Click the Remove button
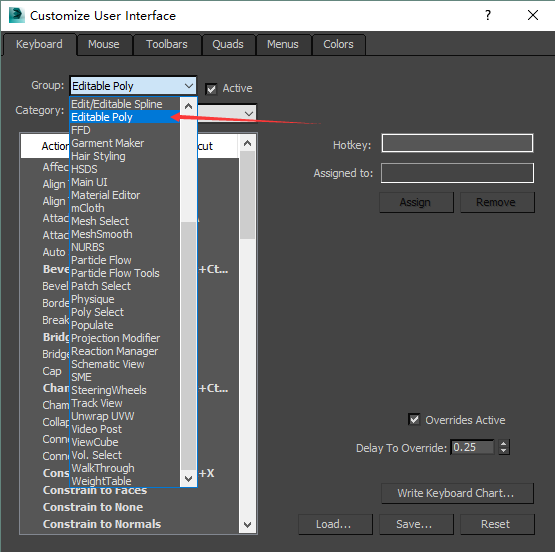 [x=497, y=202]
